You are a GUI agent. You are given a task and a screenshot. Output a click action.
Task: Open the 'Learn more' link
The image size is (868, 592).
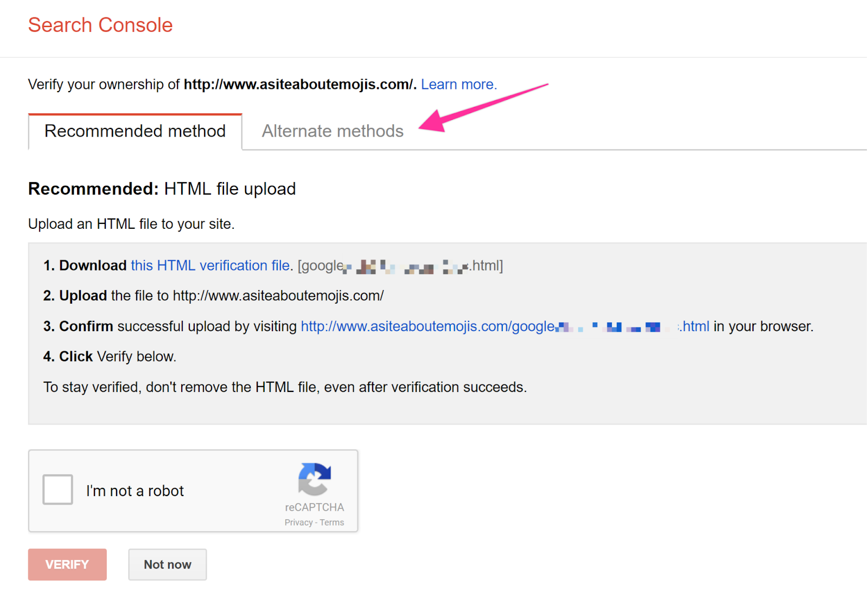pyautogui.click(x=458, y=84)
